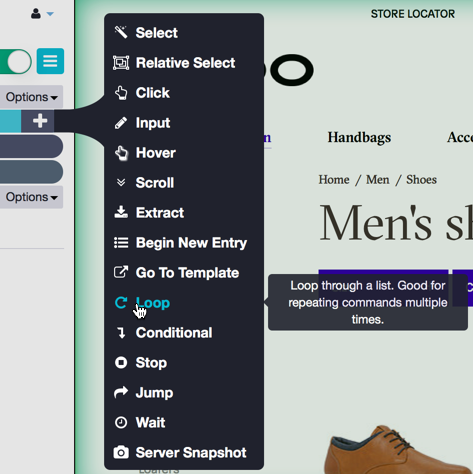Click the magic wand Select icon
Image resolution: width=473 pixels, height=474 pixels.
(x=121, y=32)
